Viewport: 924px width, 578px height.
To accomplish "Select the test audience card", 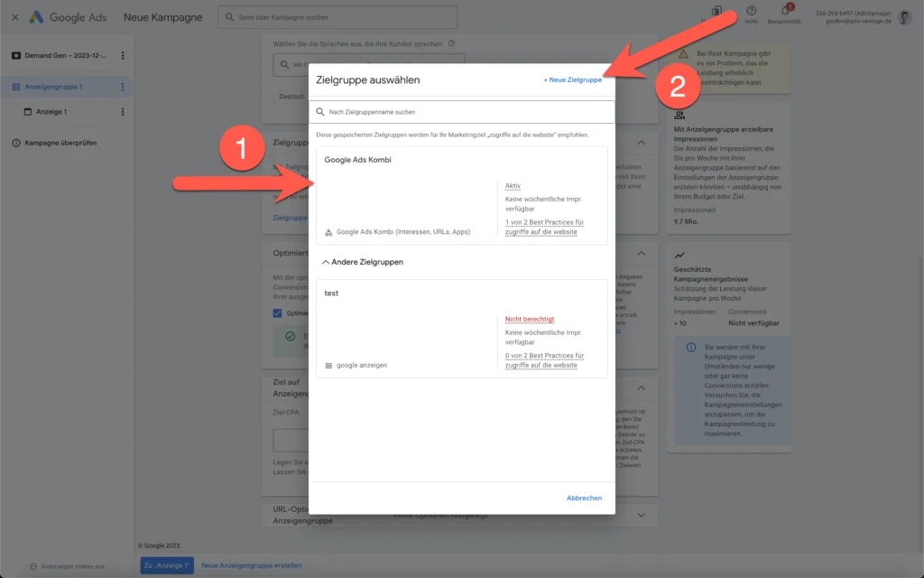I will (x=462, y=329).
